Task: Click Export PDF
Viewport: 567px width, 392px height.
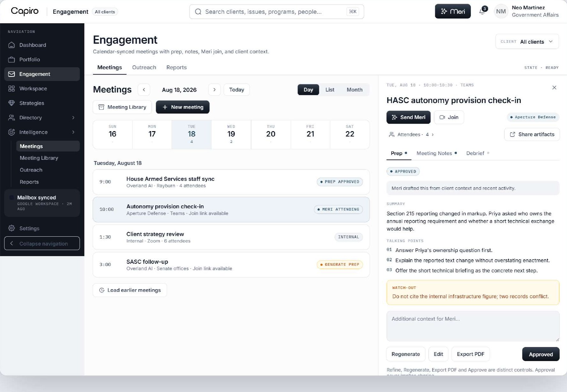Action: [471, 354]
